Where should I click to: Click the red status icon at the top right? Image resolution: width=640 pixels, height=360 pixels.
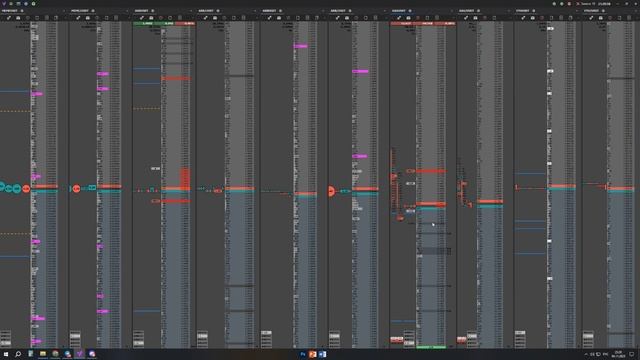[569, 4]
